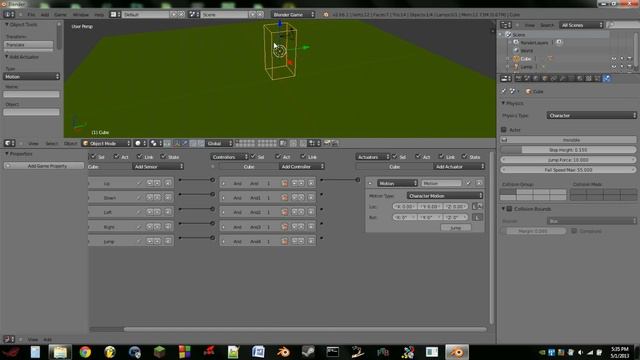The width and height of the screenshot is (640, 360).
Task: Toggle the Invisible button
Action: [569, 140]
